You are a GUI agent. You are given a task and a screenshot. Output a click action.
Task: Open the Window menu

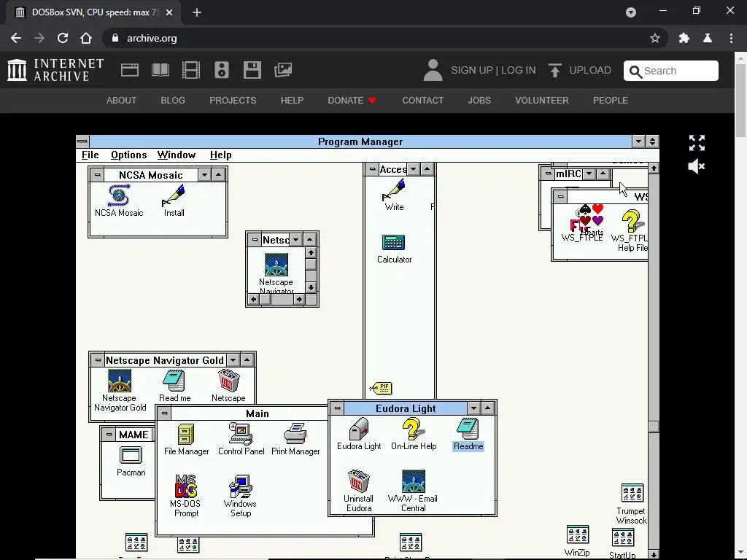[x=177, y=155]
